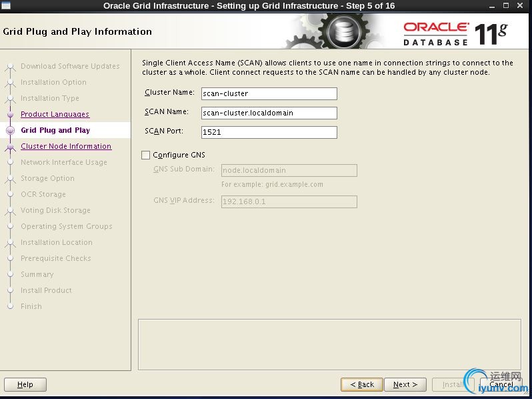Select the Installation Location step
Screen dimensions: 532x399
click(57, 242)
